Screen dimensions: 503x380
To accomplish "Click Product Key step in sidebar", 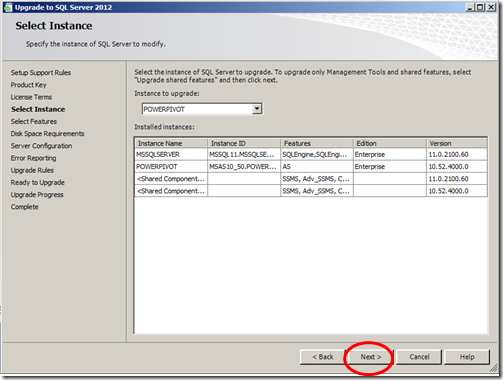I will point(29,85).
